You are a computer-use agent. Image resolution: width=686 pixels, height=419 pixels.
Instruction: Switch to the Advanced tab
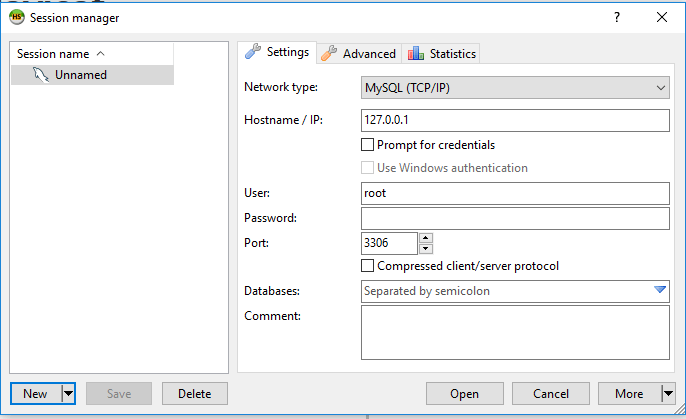click(x=359, y=54)
